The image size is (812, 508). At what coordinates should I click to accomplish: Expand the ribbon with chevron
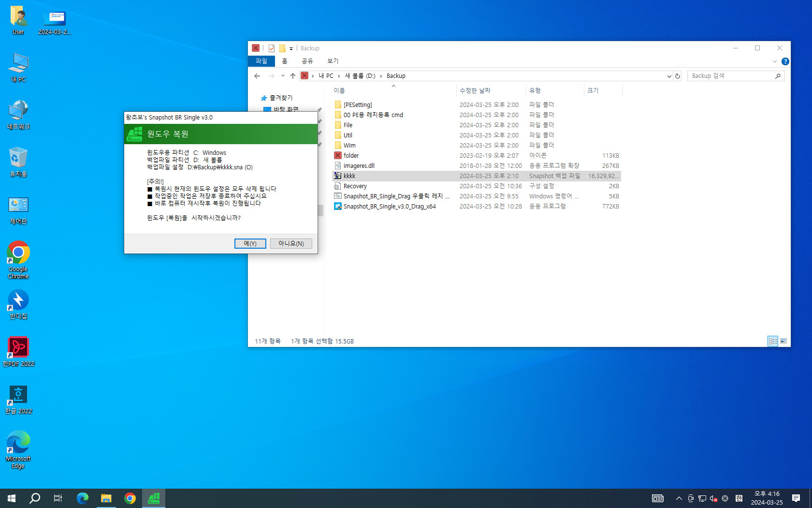point(775,61)
